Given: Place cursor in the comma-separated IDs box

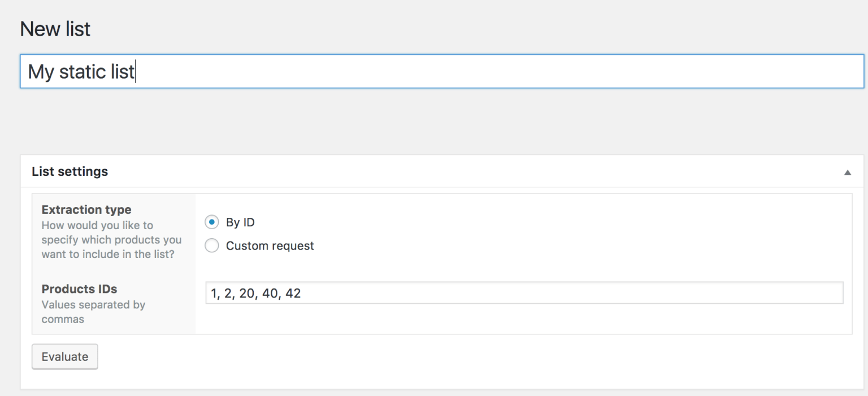Looking at the screenshot, I should point(396,293).
